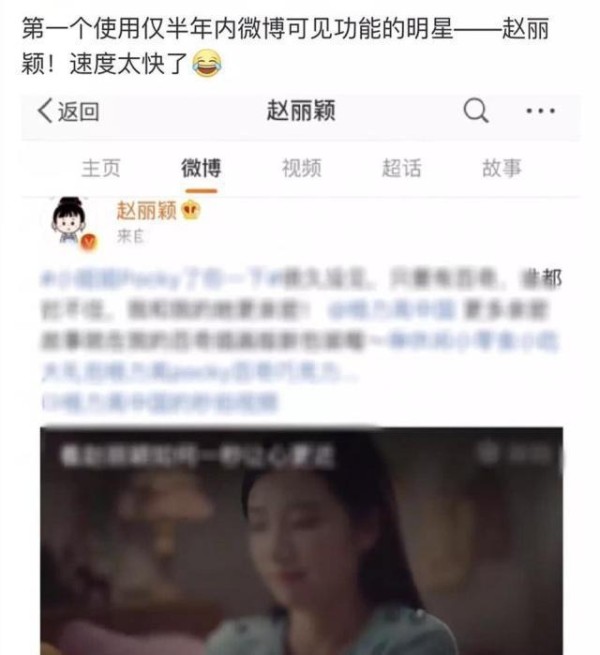Open the 故事 tab
Viewport: 600px width, 655px height.
[x=502, y=168]
